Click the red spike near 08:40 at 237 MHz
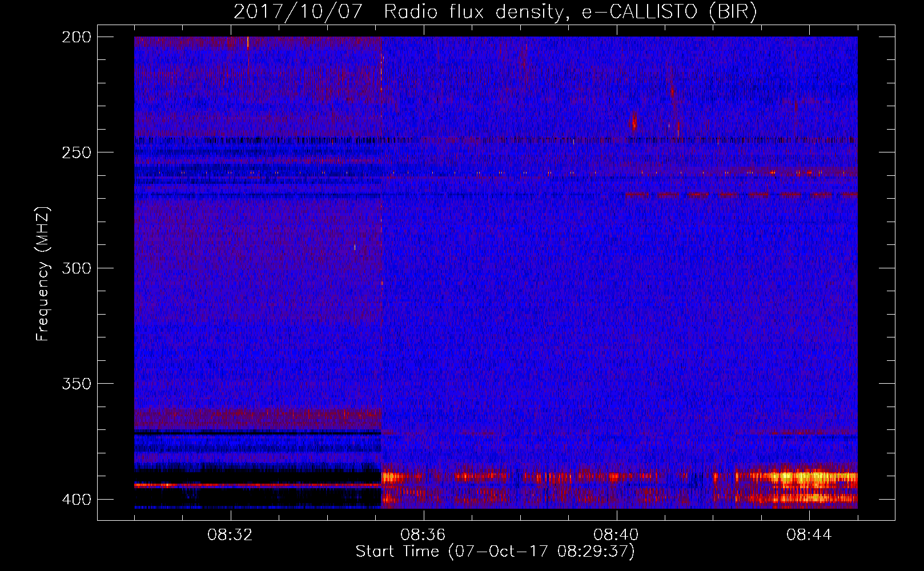The height and width of the screenshot is (571, 924). coord(634,122)
